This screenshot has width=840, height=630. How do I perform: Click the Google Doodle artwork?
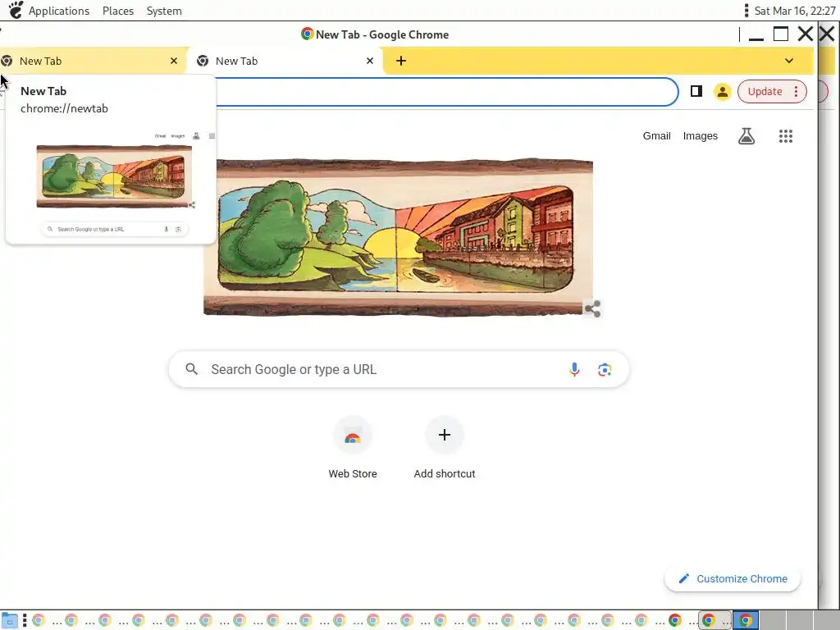[398, 237]
